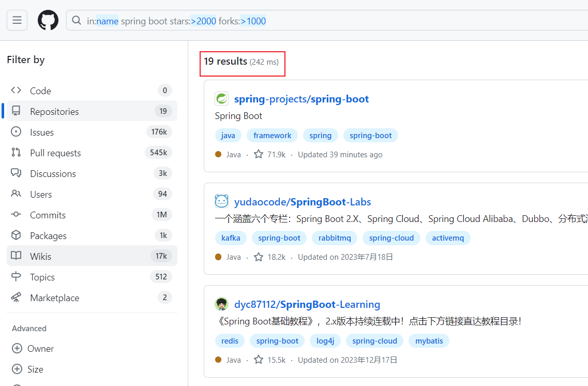Click 'Updated on 2023年7月18日' text
The height and width of the screenshot is (386, 588).
click(345, 257)
